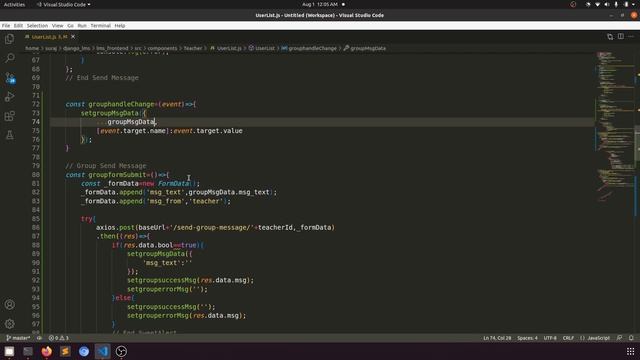
Task: Open the Search view in activity bar
Action: (9, 58)
